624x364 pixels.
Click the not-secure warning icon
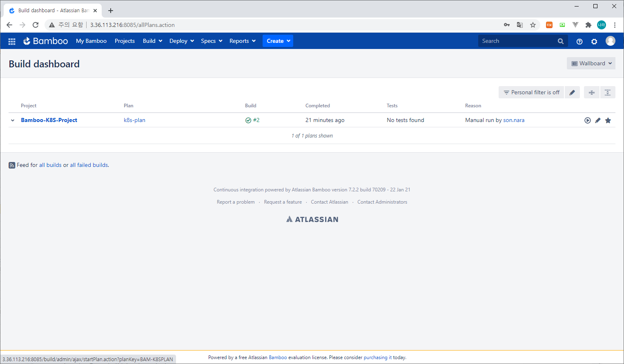52,25
